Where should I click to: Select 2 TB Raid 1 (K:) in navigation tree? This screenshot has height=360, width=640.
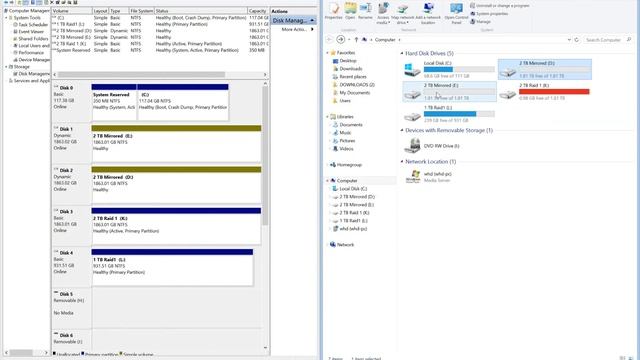pyautogui.click(x=354, y=213)
